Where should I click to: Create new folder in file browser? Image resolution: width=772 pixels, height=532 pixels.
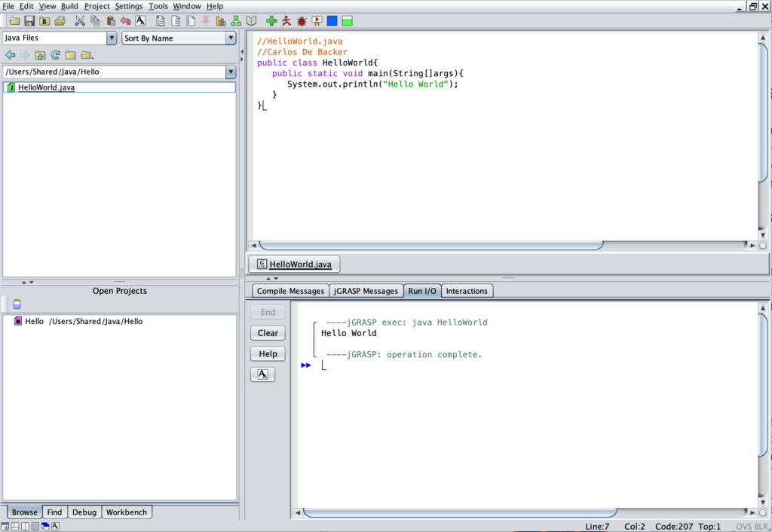click(71, 55)
